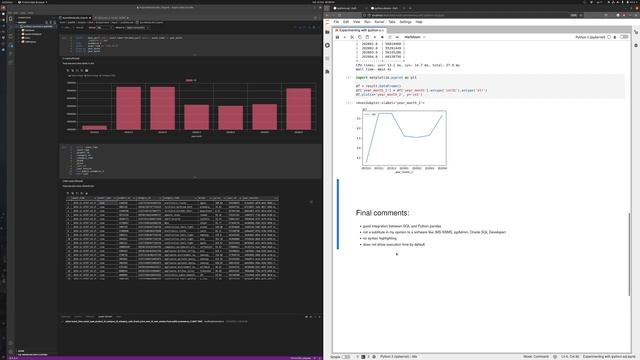Click the chart view icon above the bar chart
Viewport: 640px width, 360px height.
tap(87, 70)
